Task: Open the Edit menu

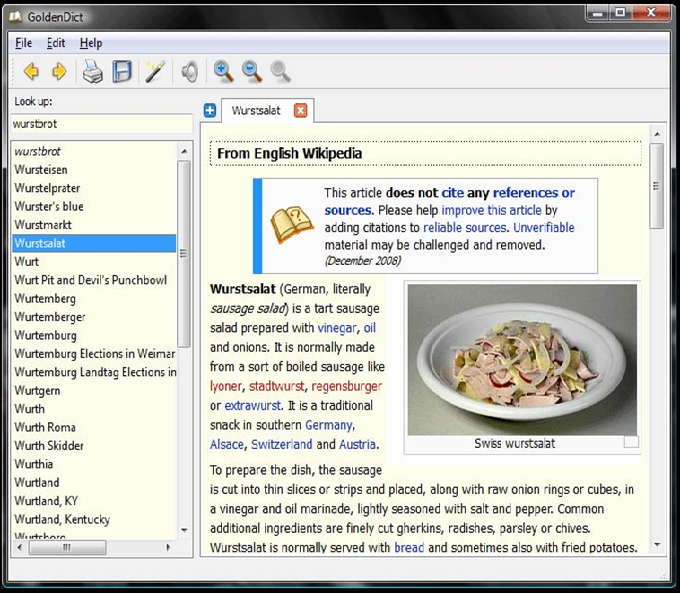Action: (56, 43)
